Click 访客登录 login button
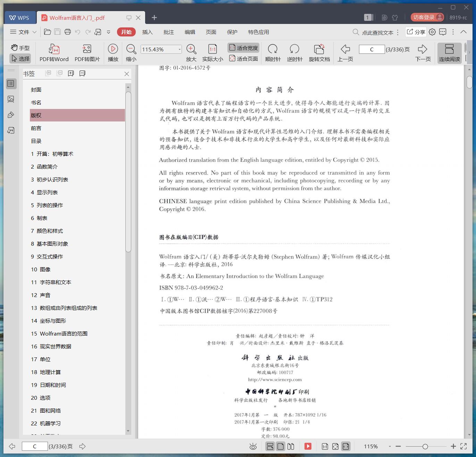The height and width of the screenshot is (457, 476). 427,17
